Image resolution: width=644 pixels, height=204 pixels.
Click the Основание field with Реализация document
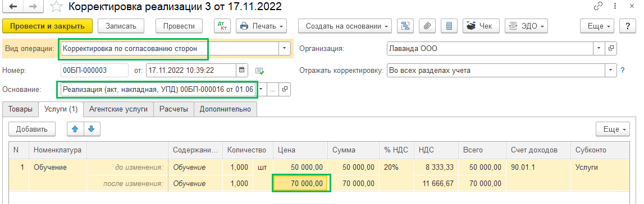[159, 89]
